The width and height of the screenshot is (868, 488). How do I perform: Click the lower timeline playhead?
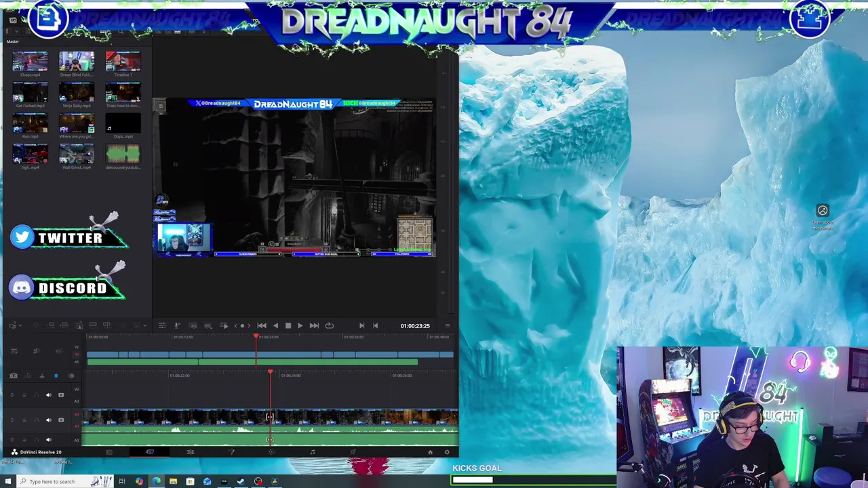pyautogui.click(x=270, y=372)
